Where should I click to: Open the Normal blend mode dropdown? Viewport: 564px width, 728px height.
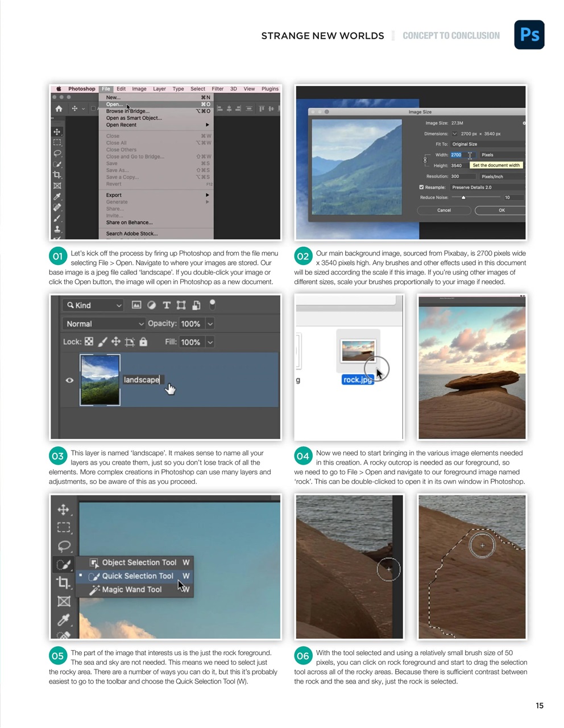pos(104,323)
